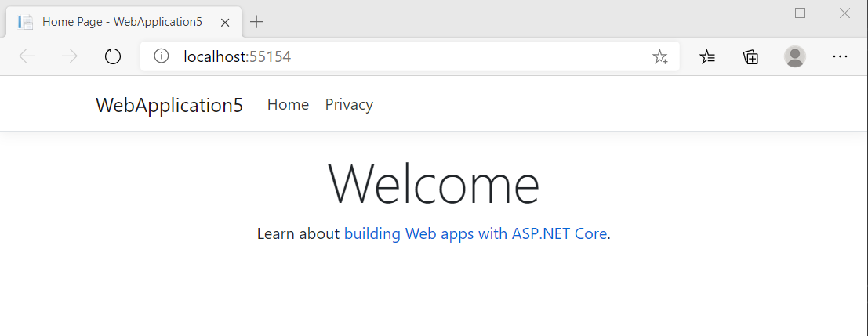Minimize the browser window
Screen dimensions: 868x336
756,13
